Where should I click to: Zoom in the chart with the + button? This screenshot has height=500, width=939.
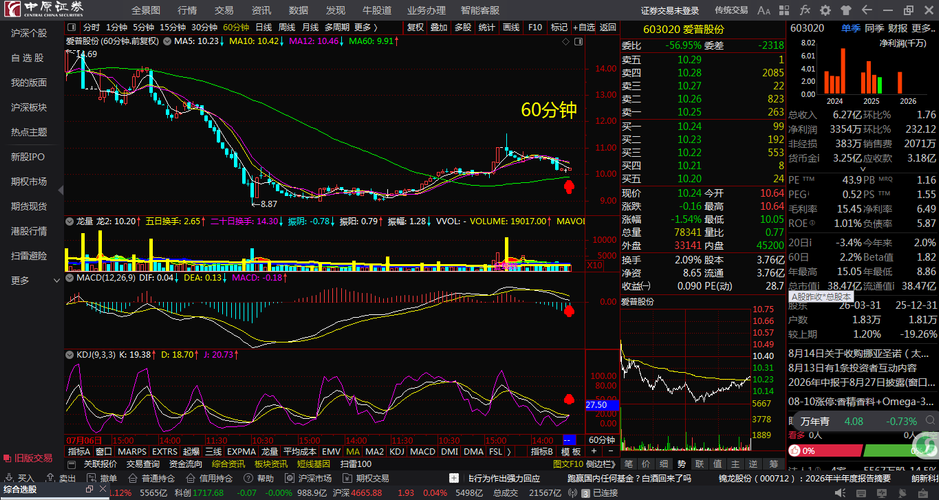[x=594, y=451]
